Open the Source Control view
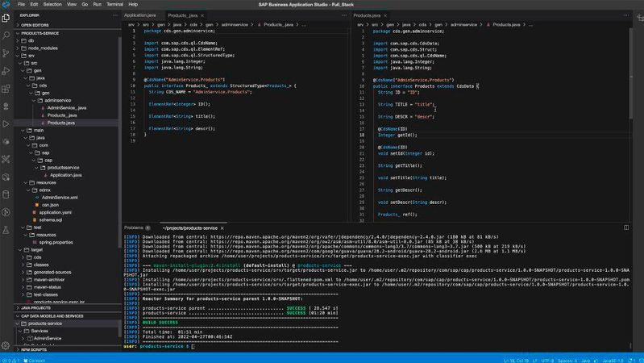This screenshot has height=363, width=644. pos(6,53)
